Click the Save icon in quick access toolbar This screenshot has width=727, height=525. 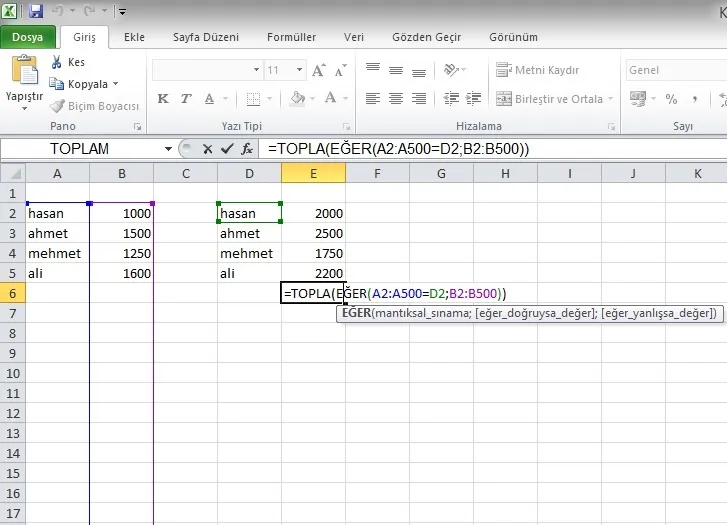pos(36,11)
